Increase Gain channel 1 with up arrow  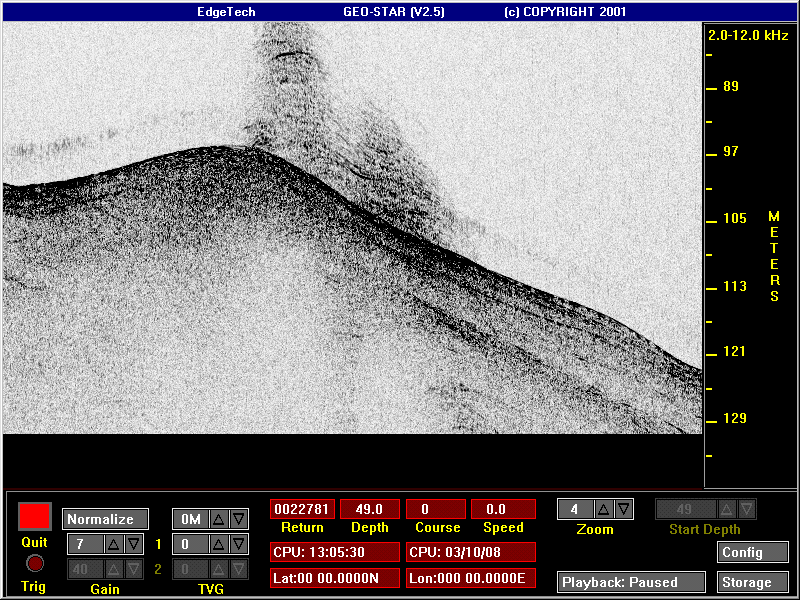[113, 544]
